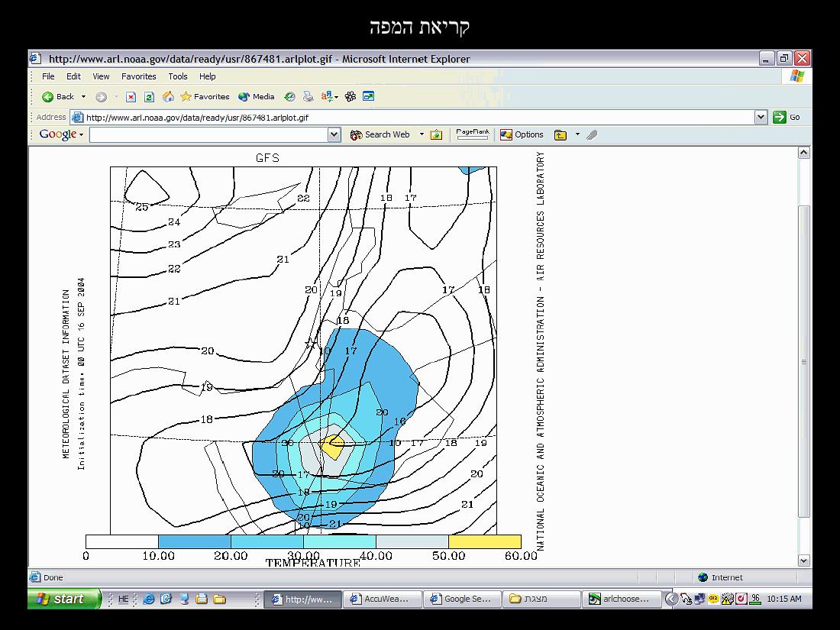This screenshot has height=630, width=840.
Task: Expand the Google search box history dropdown
Action: tap(334, 135)
